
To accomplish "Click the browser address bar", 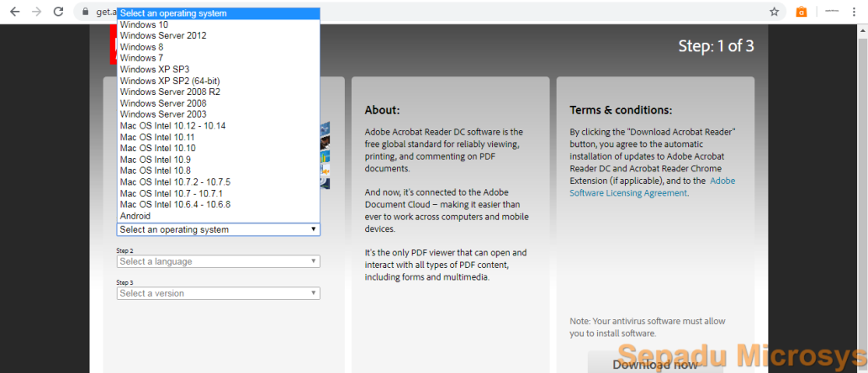I will 429,12.
